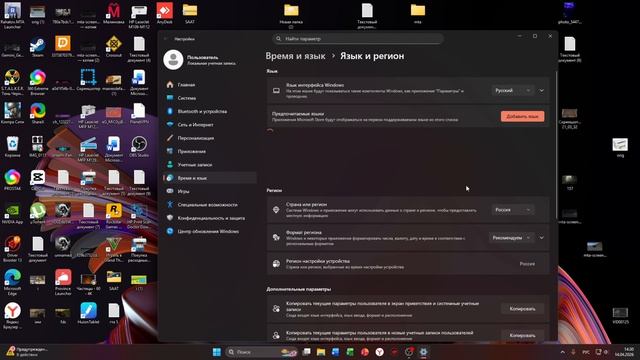Click the Добавить язык button
Image resolution: width=640 pixels, height=360 pixels.
tap(522, 116)
